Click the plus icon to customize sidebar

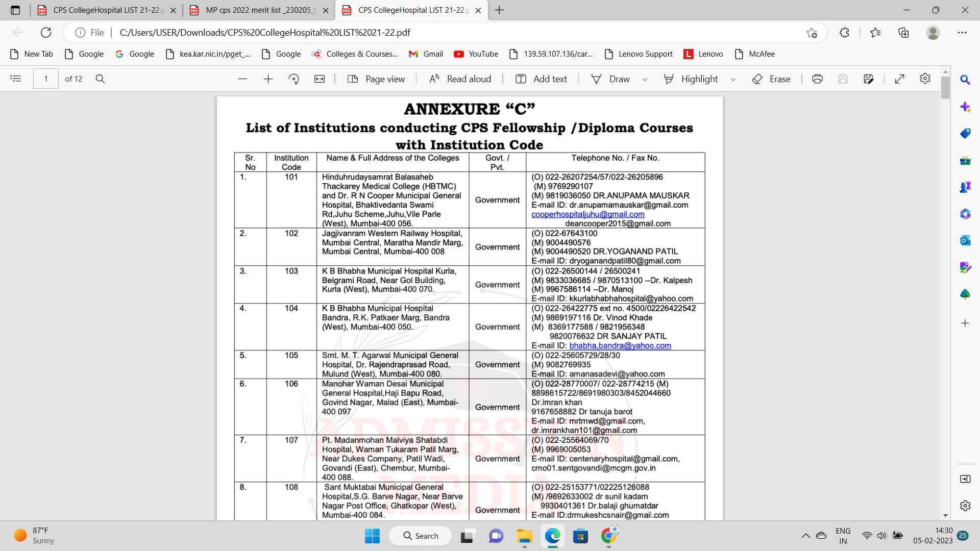(x=965, y=323)
